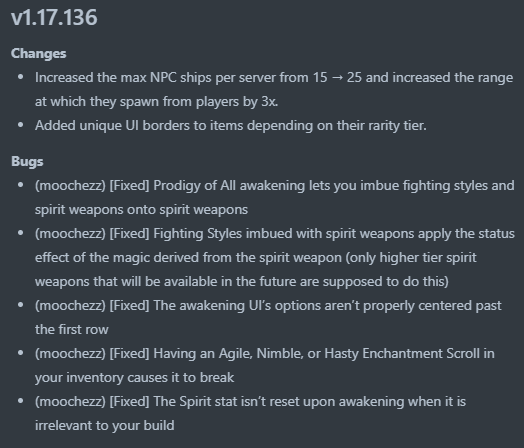Screen dimensions: 524x448
Task: Click the first '(moochezz)' credit tag
Action: tap(70, 186)
